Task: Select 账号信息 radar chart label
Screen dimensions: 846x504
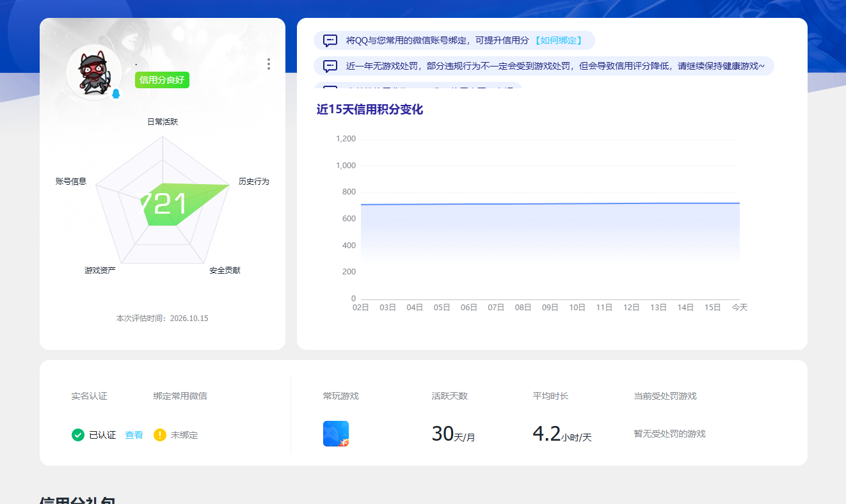Action: coord(71,182)
